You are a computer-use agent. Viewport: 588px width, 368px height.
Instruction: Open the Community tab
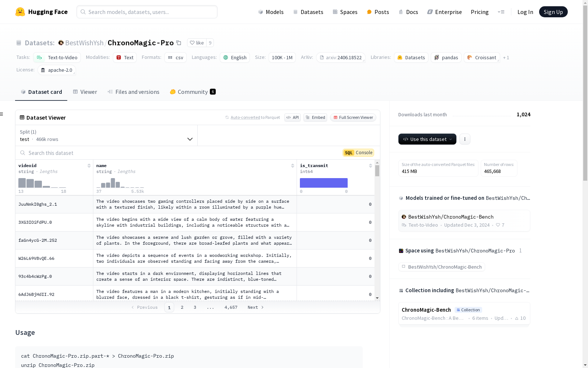[x=193, y=92]
